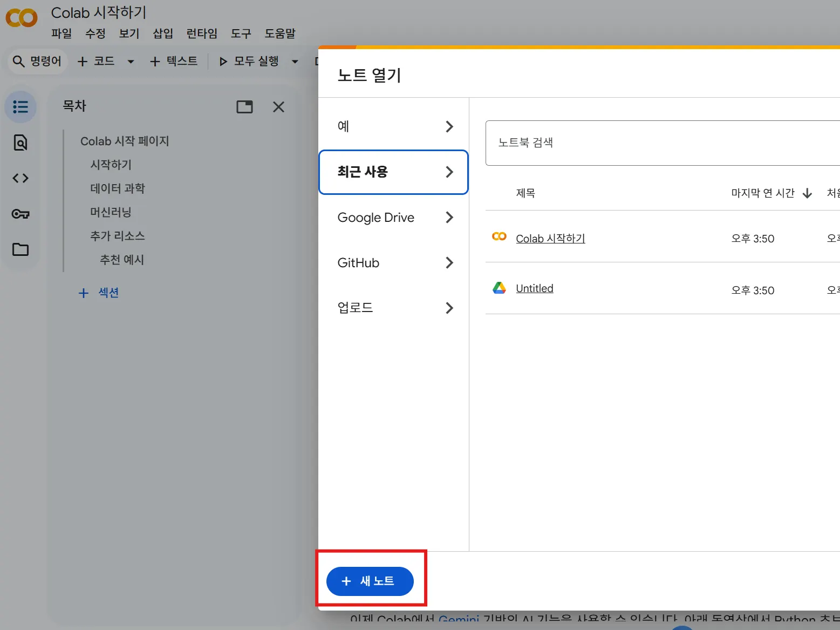840x630 pixels.
Task: Open 목차 panel in new tab icon
Action: (x=244, y=107)
